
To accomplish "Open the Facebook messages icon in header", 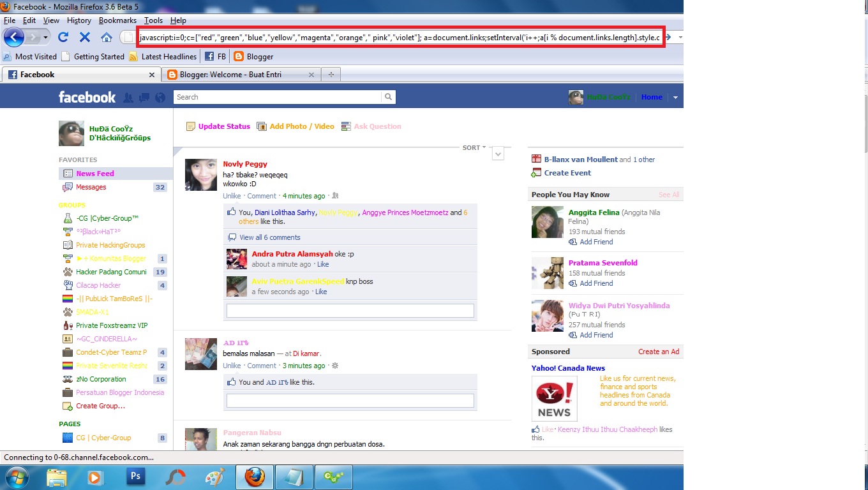I will coord(144,98).
